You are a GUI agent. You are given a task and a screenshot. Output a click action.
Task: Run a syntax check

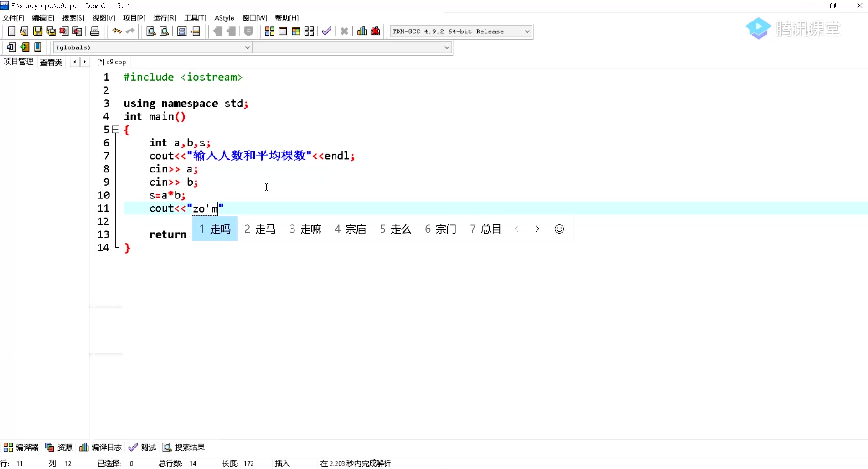pyautogui.click(x=326, y=31)
